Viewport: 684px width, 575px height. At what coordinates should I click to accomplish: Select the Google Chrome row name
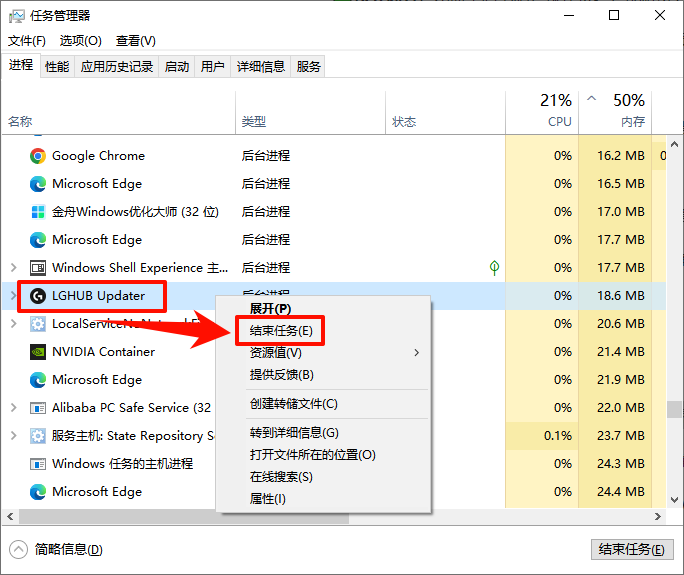(x=98, y=156)
